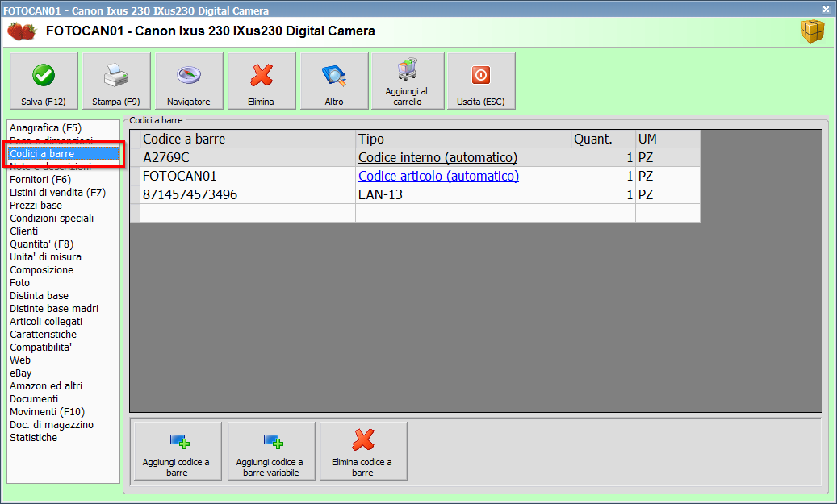Go to Amazon ed altri
This screenshot has height=504, width=837.
coord(46,386)
